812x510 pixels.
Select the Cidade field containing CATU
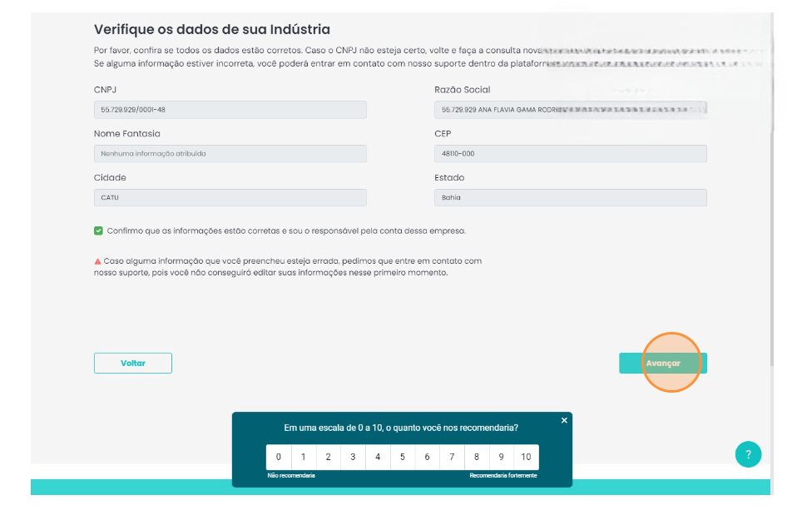coord(230,198)
